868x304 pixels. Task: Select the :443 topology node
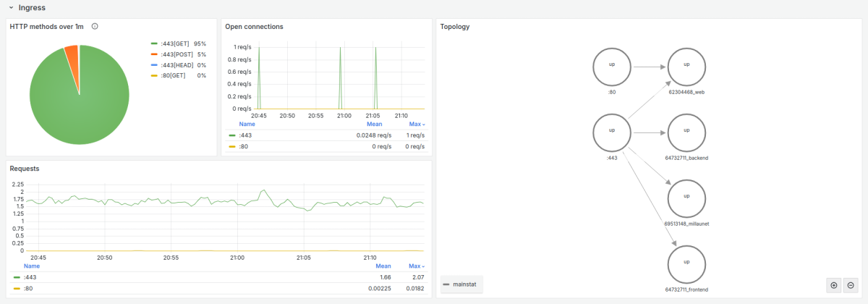click(x=612, y=133)
